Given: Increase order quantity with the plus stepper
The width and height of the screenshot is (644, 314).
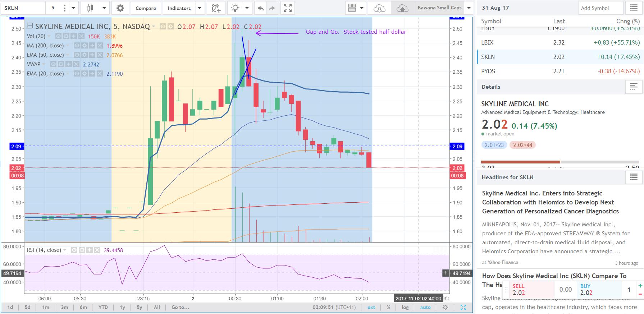Looking at the screenshot, I should (x=640, y=286).
